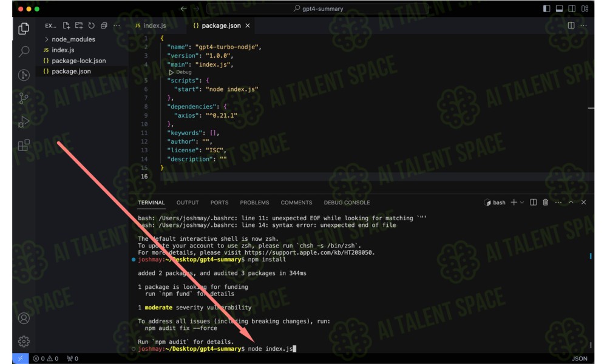
Task: Collapse all folders in Explorer
Action: click(104, 25)
